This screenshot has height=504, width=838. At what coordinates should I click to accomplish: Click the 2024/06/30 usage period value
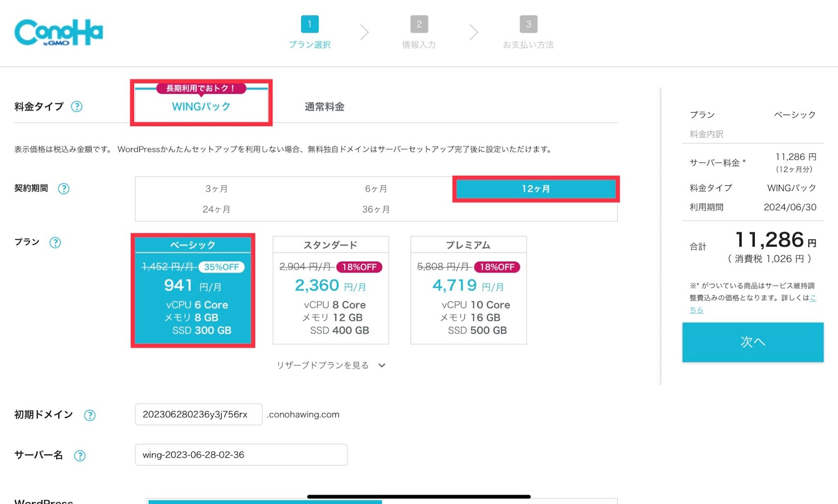pos(790,207)
